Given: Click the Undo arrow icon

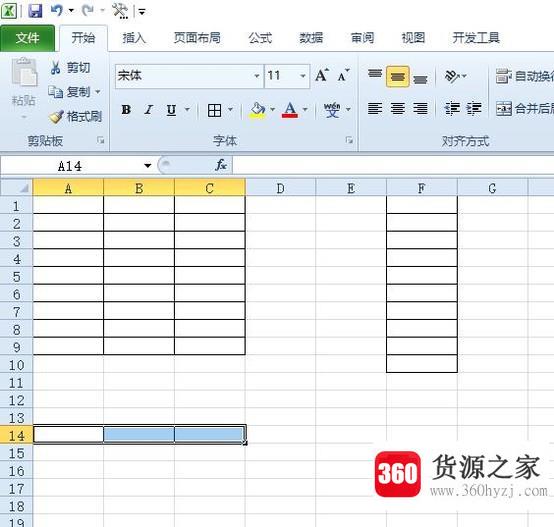Looking at the screenshot, I should coord(57,10).
